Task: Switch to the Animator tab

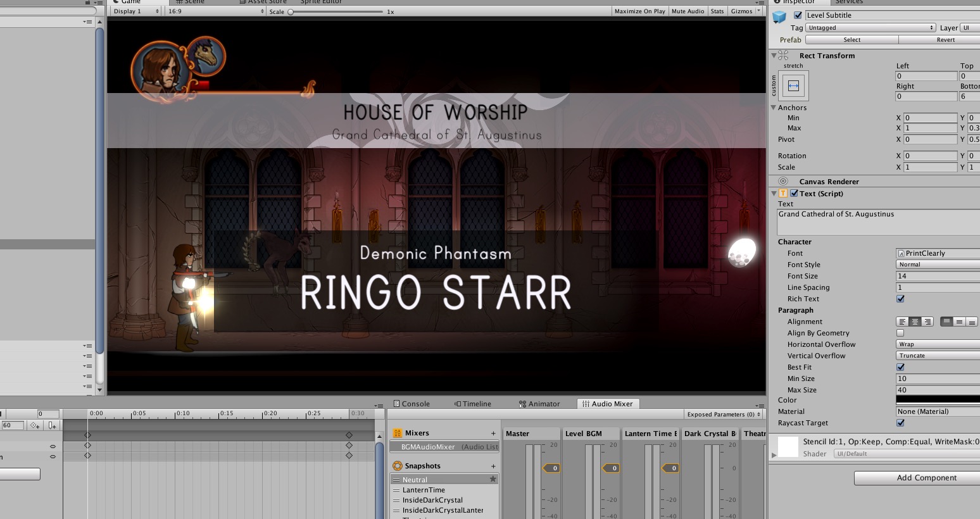Action: tap(539, 404)
